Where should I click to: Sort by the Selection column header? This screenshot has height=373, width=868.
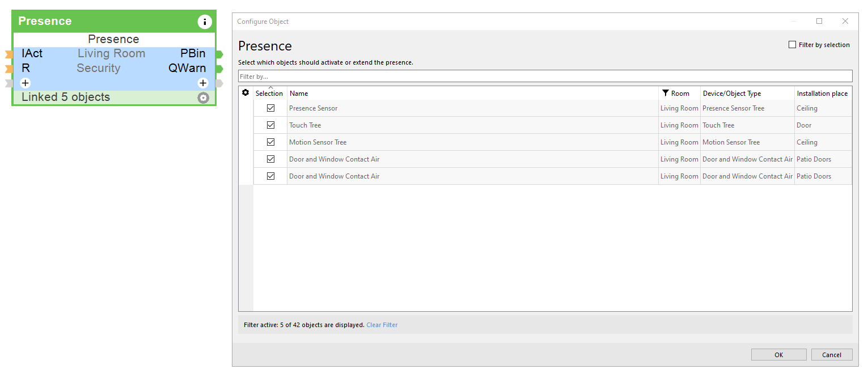[269, 94]
